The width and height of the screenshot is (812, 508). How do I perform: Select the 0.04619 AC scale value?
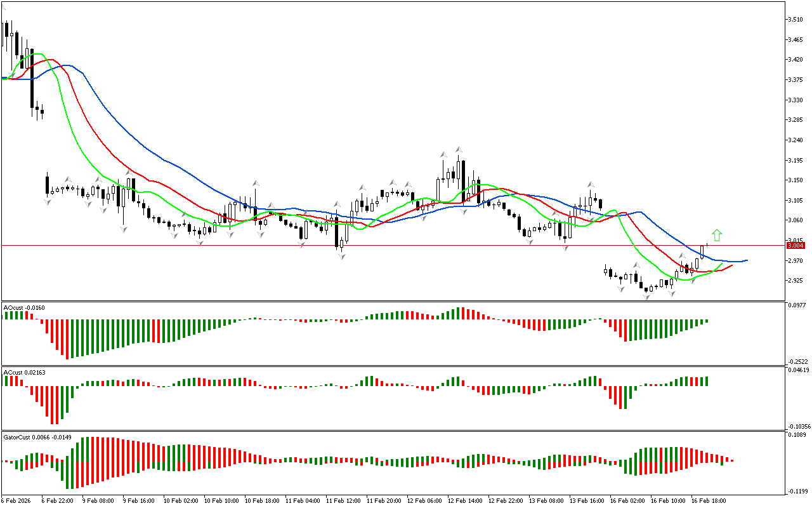click(797, 370)
